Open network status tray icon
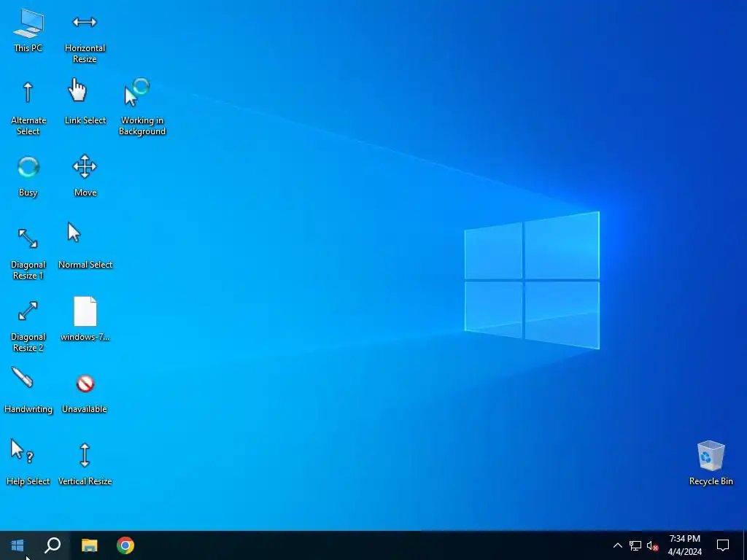The height and width of the screenshot is (560, 747). [635, 545]
